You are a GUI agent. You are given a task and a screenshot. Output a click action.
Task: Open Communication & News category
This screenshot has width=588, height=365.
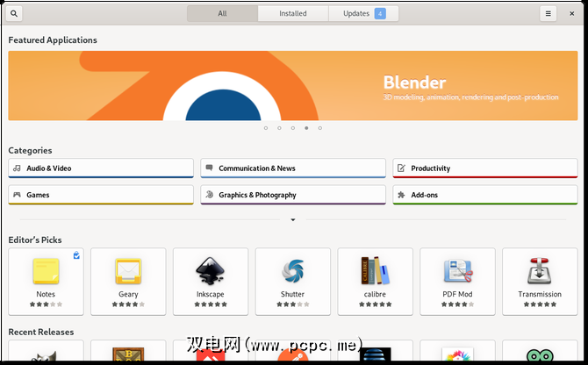[x=293, y=168]
